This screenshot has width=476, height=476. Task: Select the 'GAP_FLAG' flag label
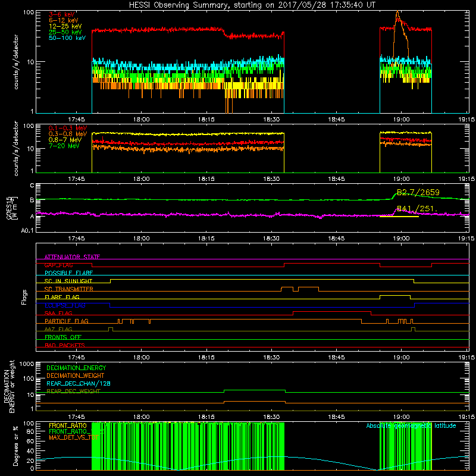point(58,265)
